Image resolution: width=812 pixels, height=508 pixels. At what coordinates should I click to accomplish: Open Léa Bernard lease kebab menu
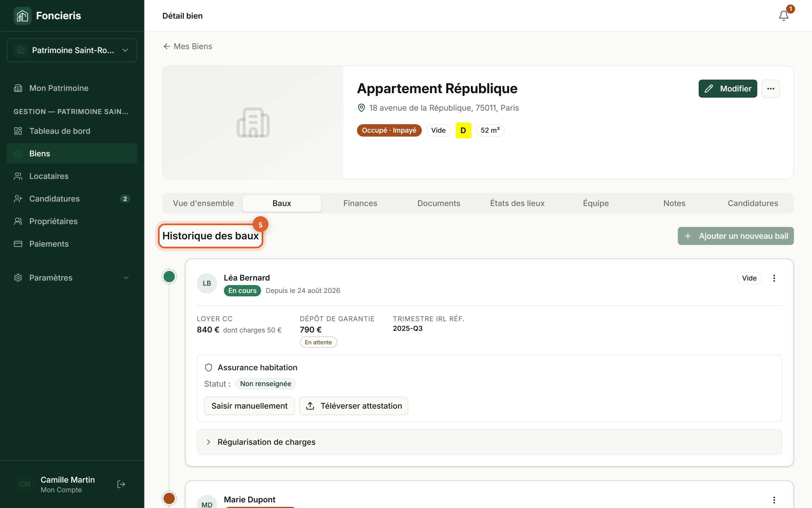(774, 278)
